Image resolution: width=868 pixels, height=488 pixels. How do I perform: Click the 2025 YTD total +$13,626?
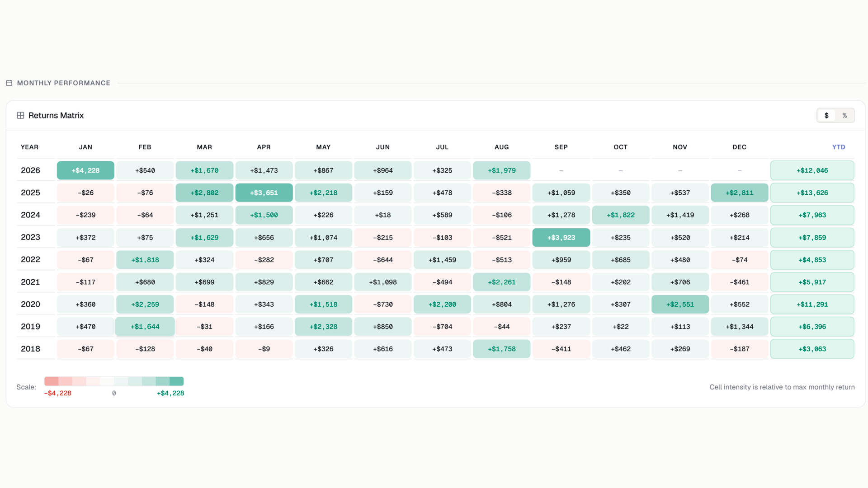tap(812, 193)
